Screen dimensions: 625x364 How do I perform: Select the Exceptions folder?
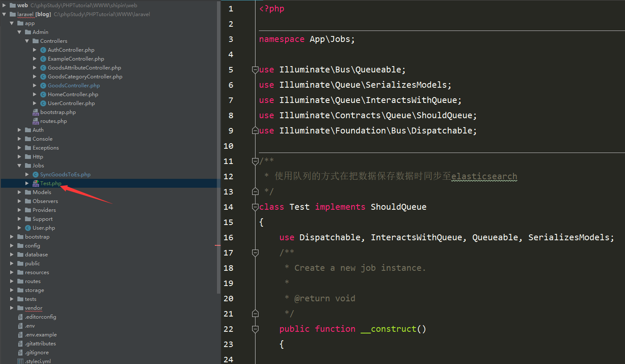pyautogui.click(x=46, y=148)
